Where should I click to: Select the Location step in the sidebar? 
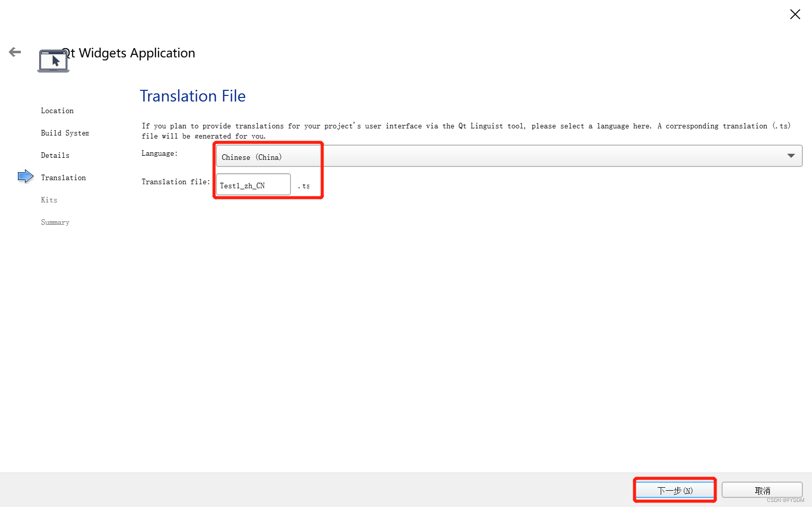[x=57, y=111]
